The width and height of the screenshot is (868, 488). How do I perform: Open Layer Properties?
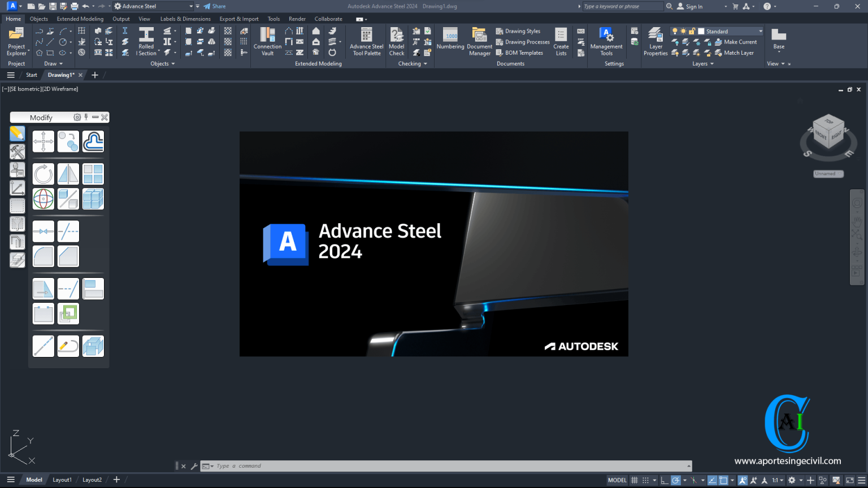tap(656, 41)
